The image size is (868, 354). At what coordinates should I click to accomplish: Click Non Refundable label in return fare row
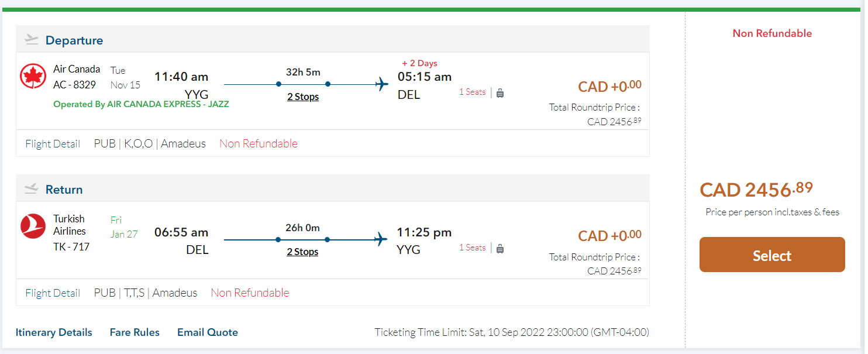point(250,293)
